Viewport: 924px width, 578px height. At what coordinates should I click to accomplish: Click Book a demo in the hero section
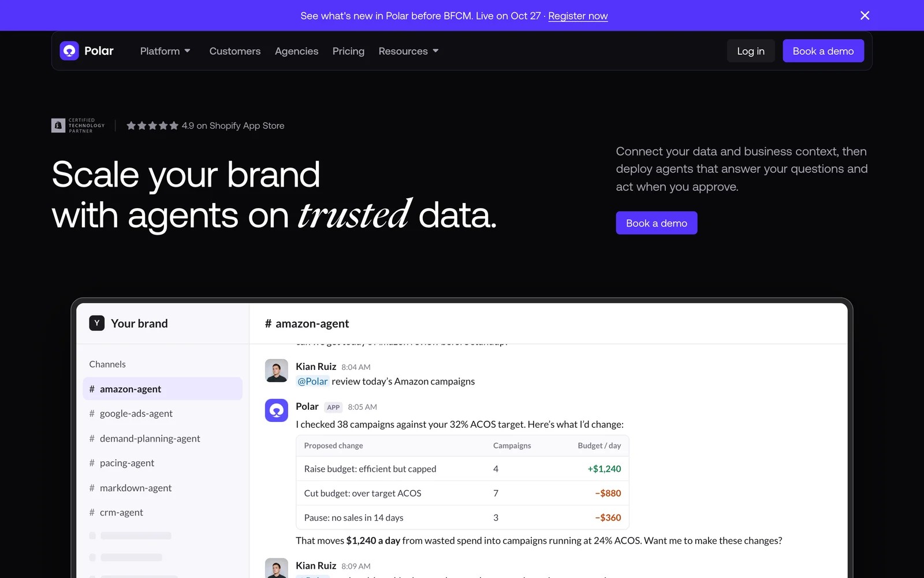click(657, 223)
